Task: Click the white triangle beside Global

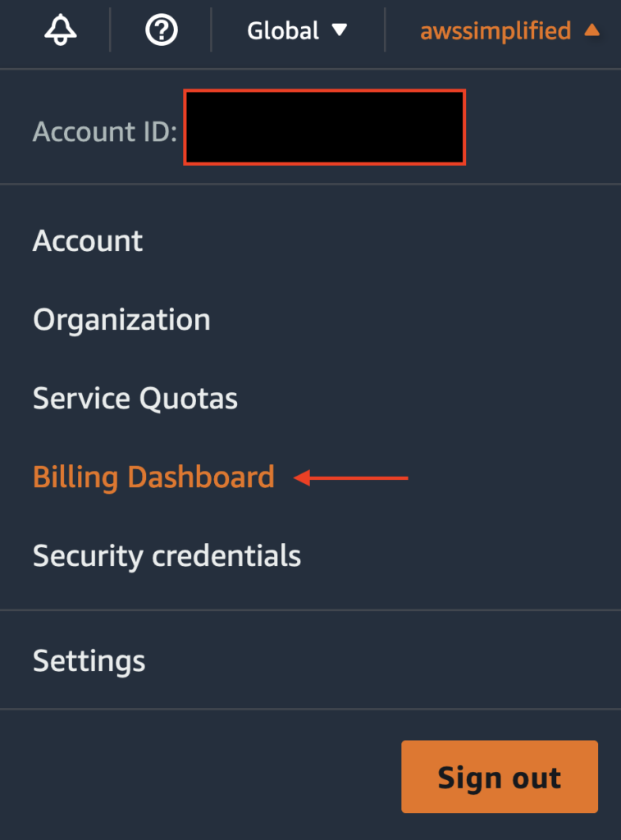Action: click(340, 30)
